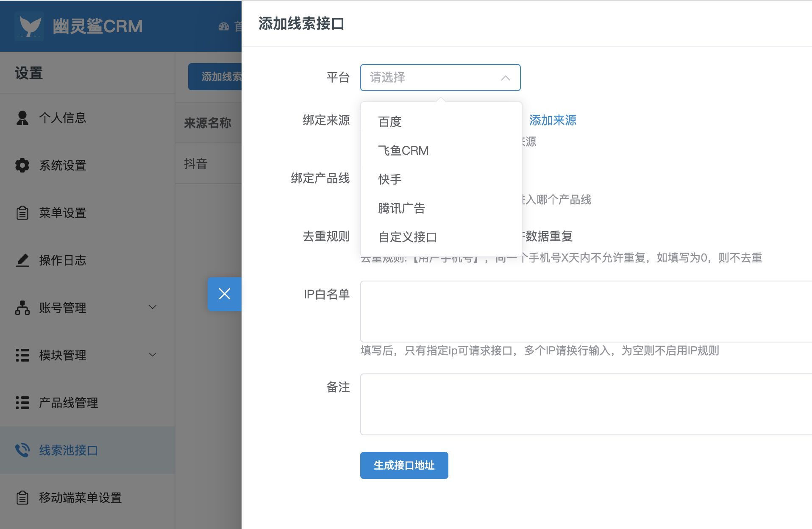Choose 腾讯广告 in the platform list
This screenshot has width=812, height=529.
[x=441, y=208]
